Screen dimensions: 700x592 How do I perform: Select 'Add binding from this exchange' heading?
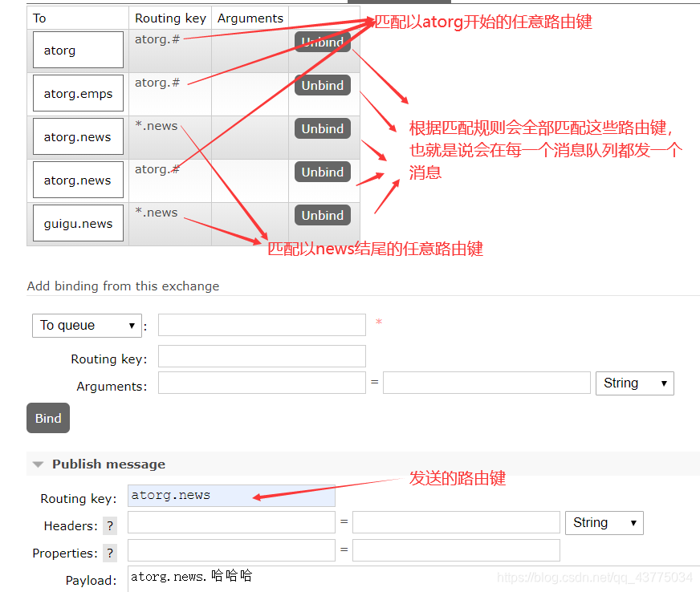pyautogui.click(x=123, y=286)
